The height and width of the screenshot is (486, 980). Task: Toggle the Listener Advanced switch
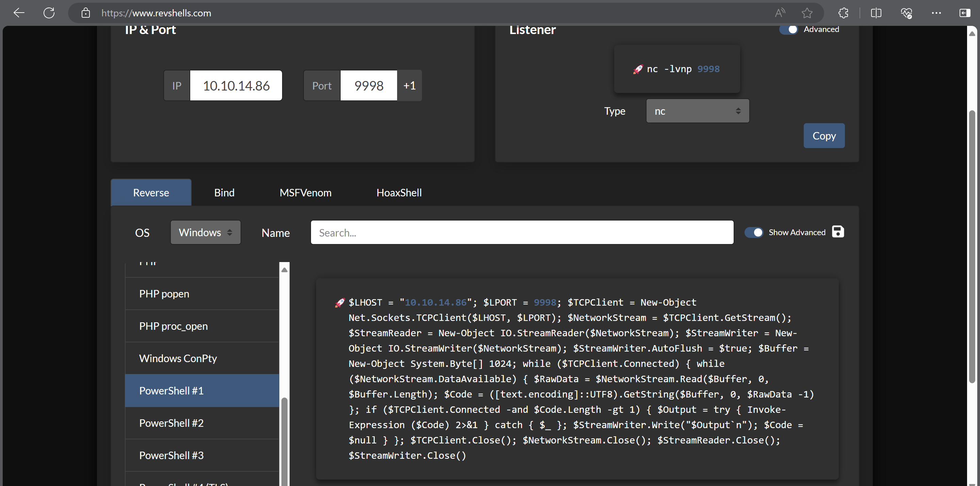[x=789, y=29]
